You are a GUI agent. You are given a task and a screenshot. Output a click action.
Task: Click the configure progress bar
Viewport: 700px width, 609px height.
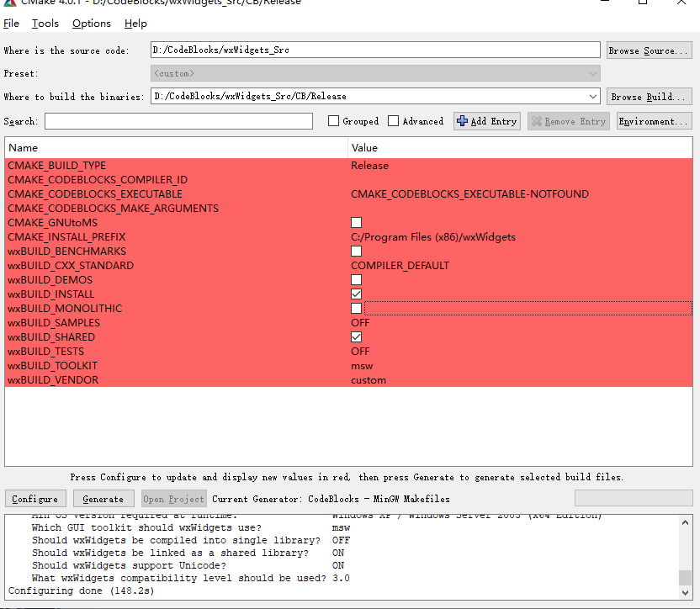[x=634, y=498]
